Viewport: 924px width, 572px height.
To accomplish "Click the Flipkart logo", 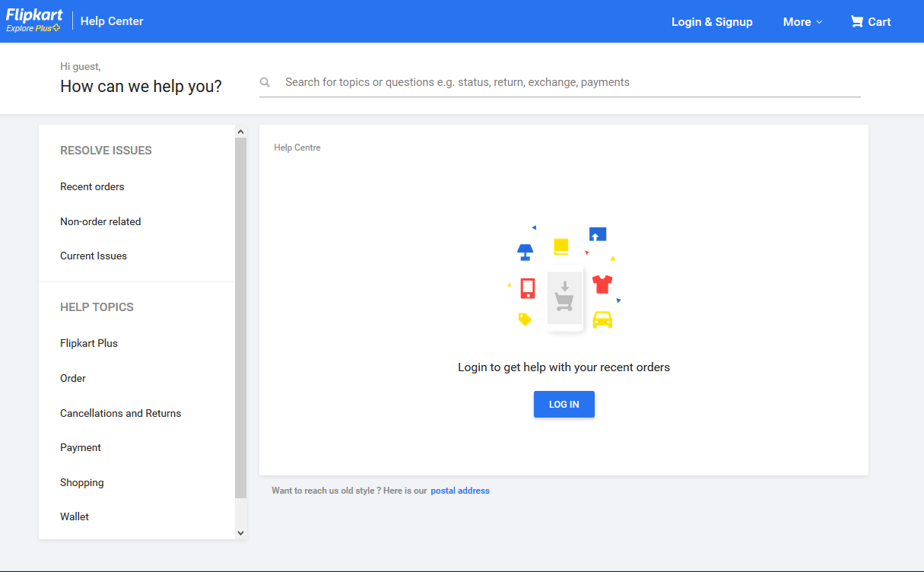I will tap(34, 14).
